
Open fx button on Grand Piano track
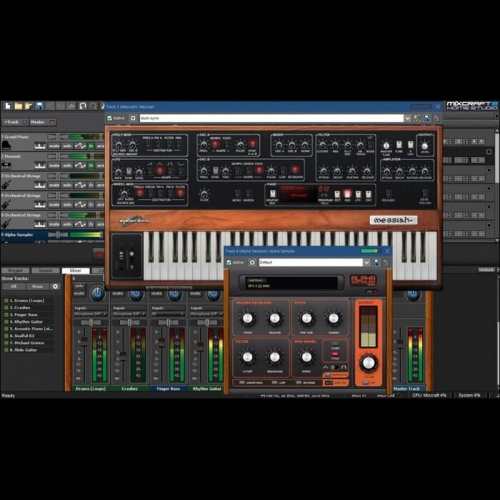coord(91,146)
